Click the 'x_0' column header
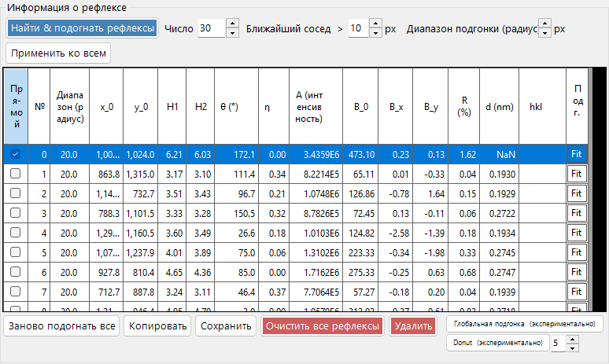This screenshot has height=364, width=609. [x=106, y=106]
